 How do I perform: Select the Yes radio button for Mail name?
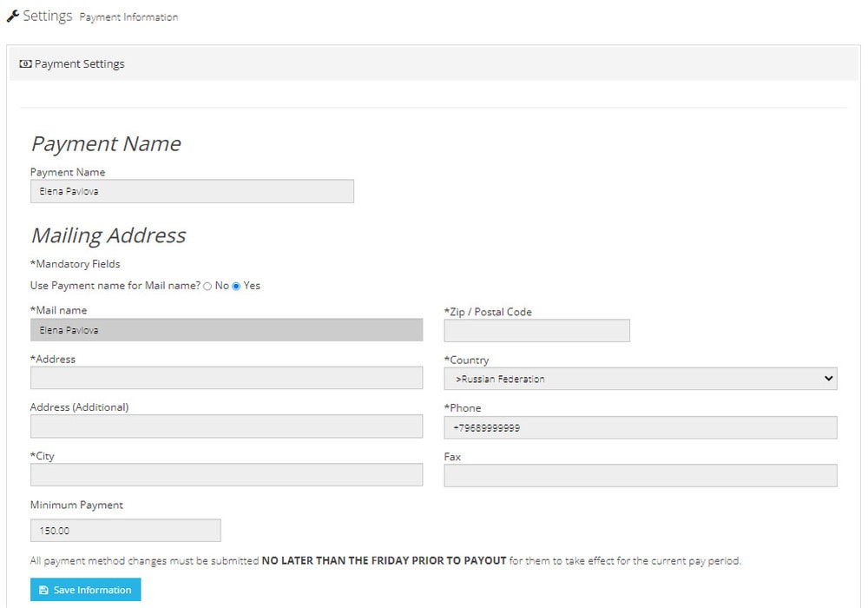(x=236, y=286)
